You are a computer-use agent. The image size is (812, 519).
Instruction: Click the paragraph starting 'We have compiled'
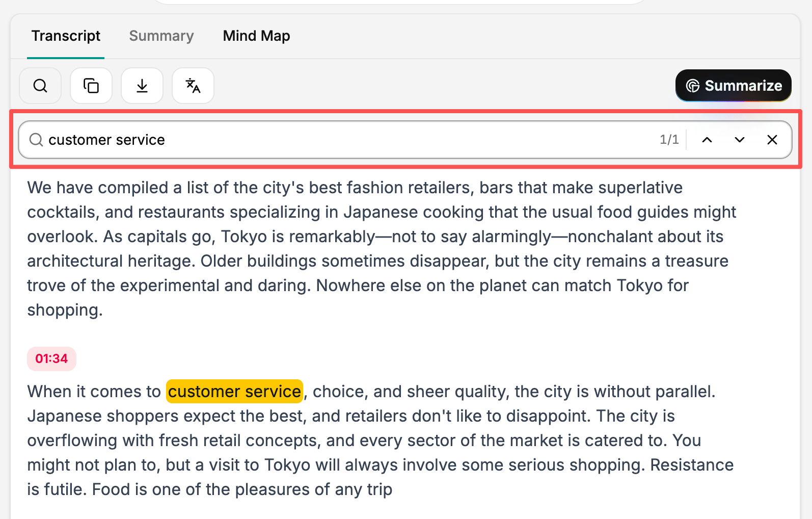[382, 249]
